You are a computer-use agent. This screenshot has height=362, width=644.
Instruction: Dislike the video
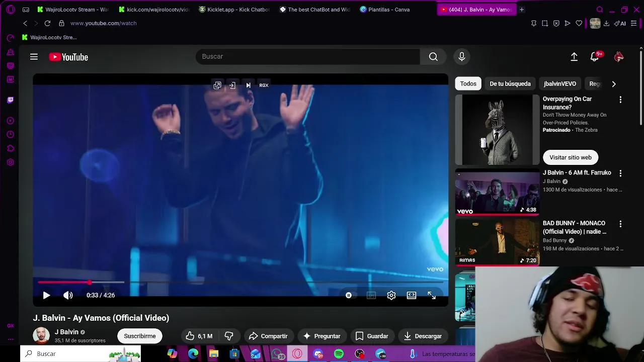(229, 336)
